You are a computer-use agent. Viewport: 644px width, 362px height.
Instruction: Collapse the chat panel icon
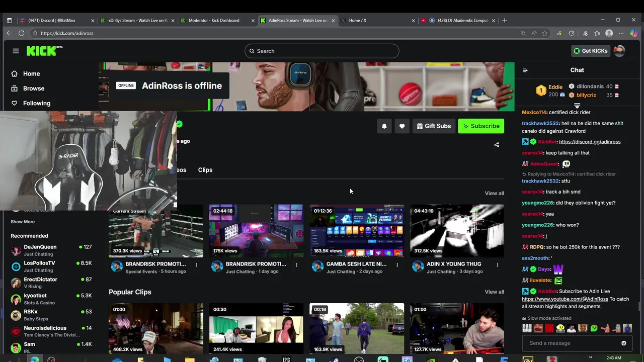[525, 70]
